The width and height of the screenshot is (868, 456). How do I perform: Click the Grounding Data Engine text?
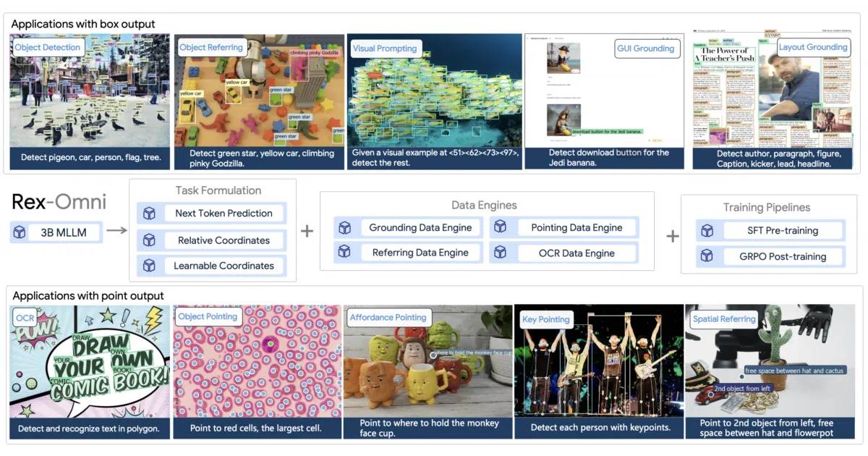tap(420, 227)
